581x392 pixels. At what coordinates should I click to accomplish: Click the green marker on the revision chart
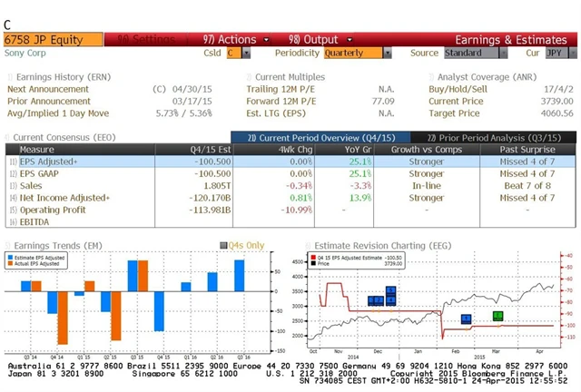coord(497,316)
